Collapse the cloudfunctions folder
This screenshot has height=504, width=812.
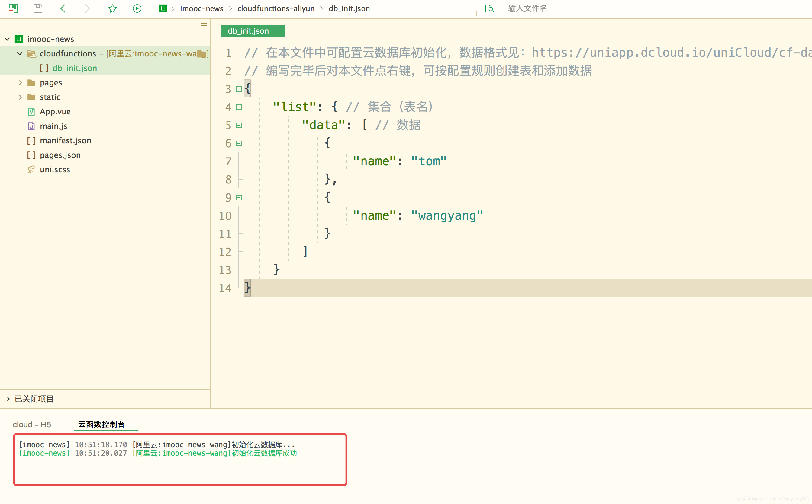coord(20,53)
